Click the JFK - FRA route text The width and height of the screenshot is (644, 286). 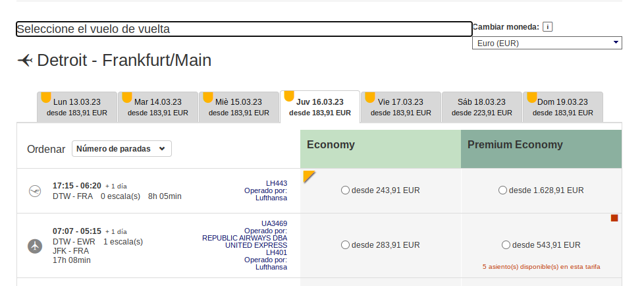70,251
